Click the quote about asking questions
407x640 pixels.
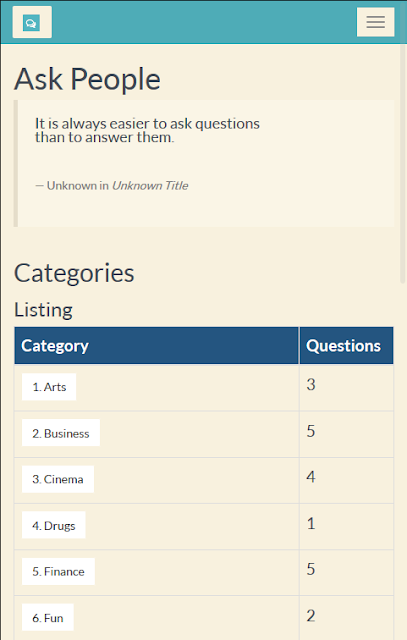click(147, 130)
